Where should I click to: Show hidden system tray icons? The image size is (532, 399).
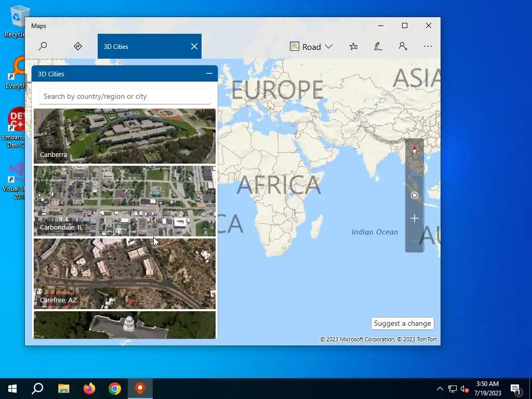(440, 389)
